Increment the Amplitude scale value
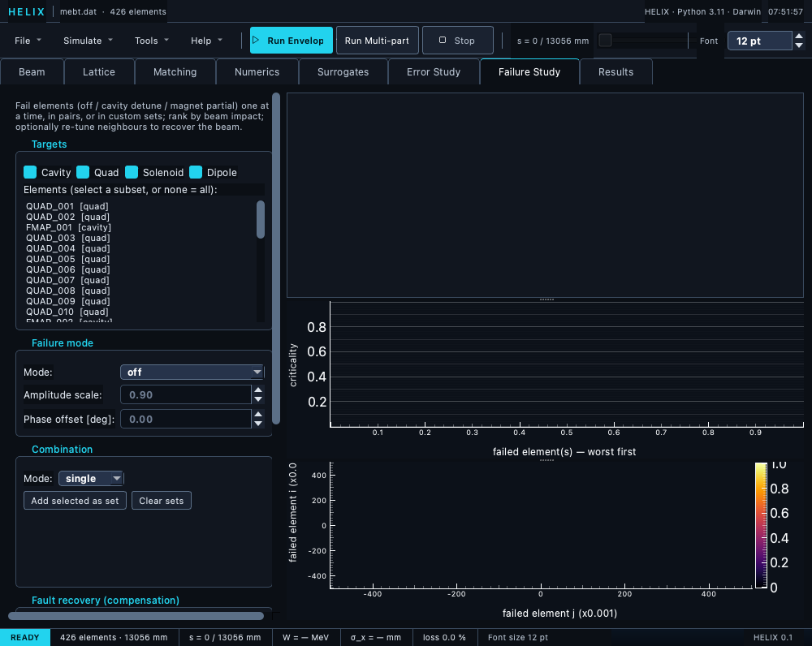Image resolution: width=812 pixels, height=646 pixels. (258, 390)
